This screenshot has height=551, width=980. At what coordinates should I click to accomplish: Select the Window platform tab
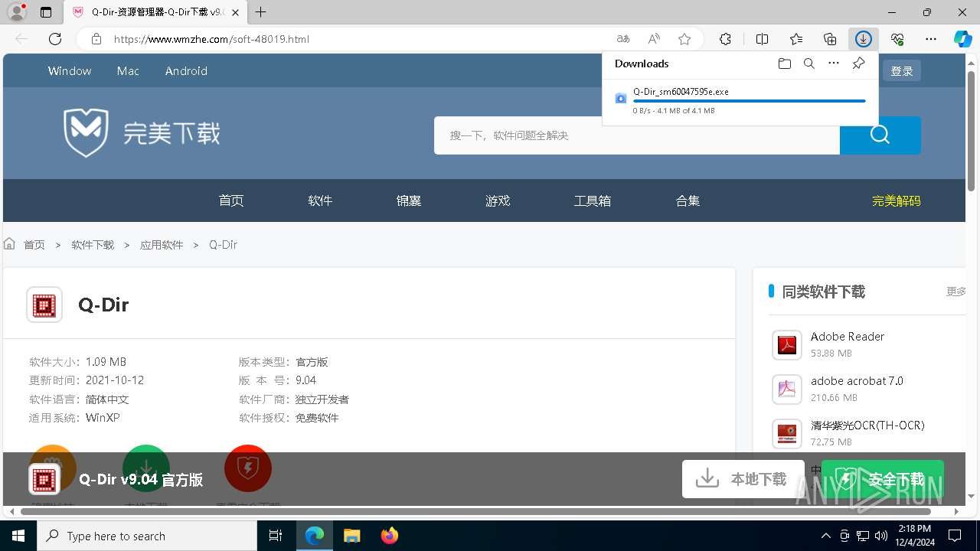[x=70, y=71]
